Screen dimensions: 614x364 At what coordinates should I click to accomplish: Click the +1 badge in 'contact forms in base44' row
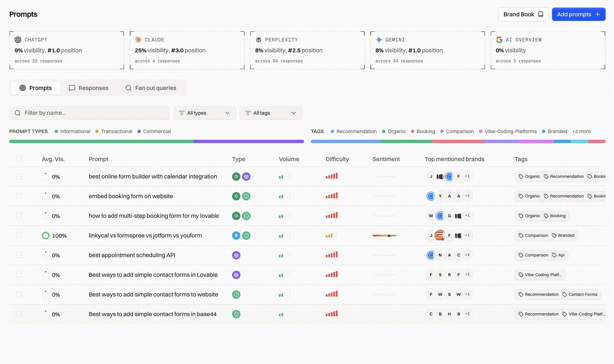click(467, 314)
